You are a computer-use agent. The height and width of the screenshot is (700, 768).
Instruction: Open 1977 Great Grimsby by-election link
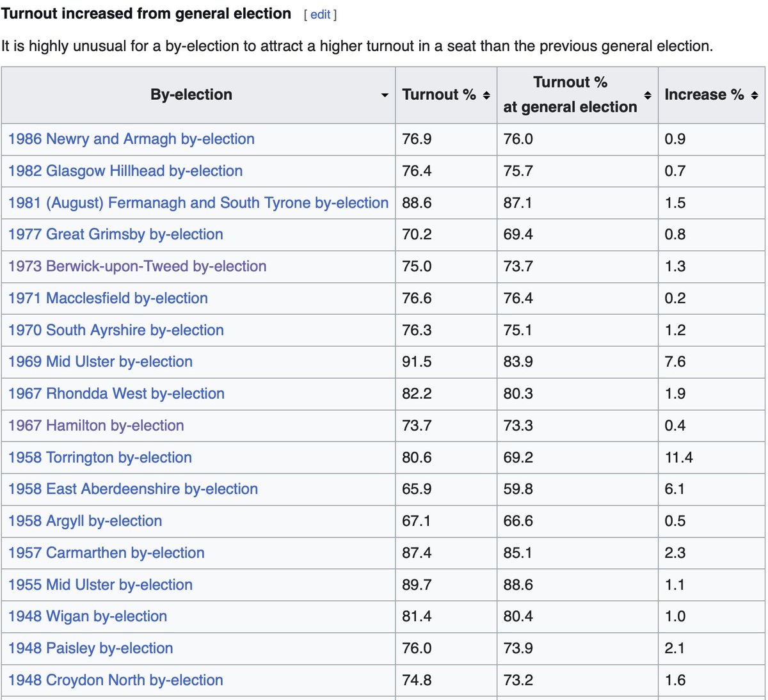click(116, 234)
